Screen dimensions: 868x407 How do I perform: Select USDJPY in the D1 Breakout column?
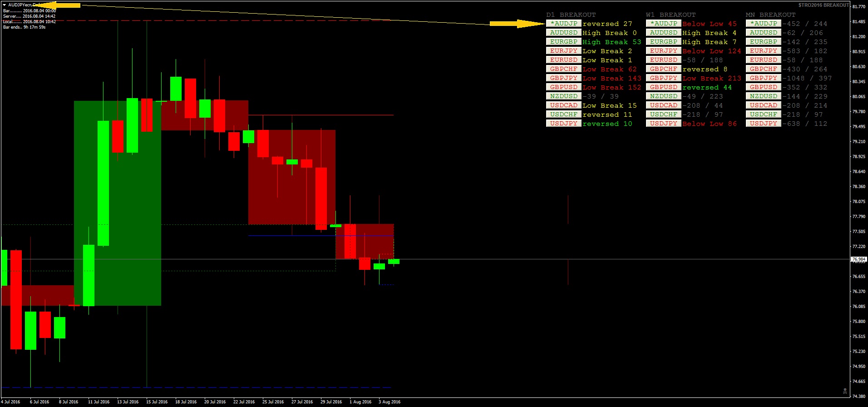click(563, 124)
